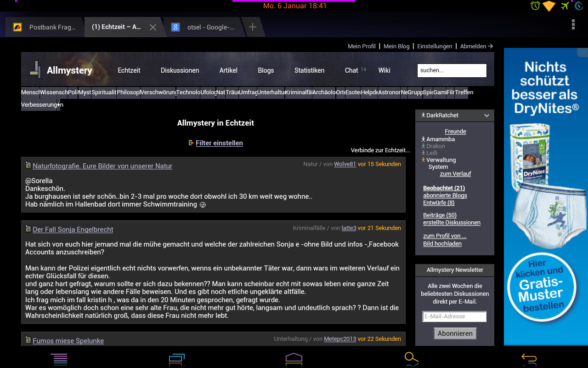
Task: Tap the orange Wi-Fi status icon
Action: pos(549,6)
